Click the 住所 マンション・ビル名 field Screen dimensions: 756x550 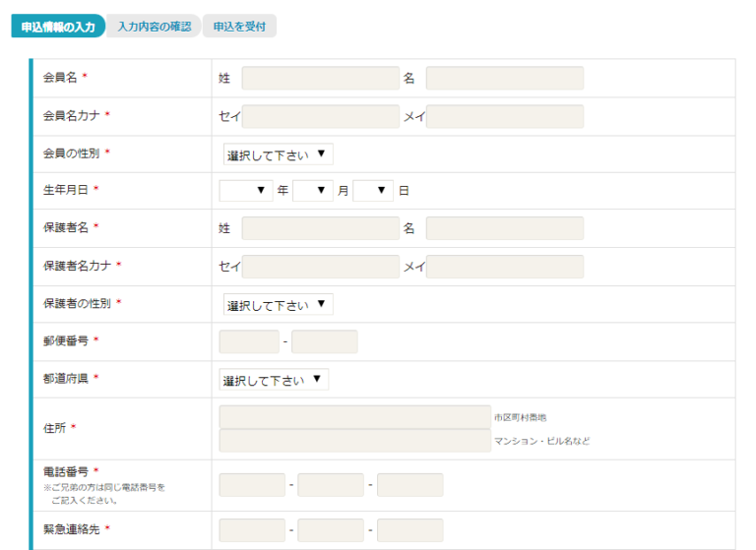pos(354,441)
